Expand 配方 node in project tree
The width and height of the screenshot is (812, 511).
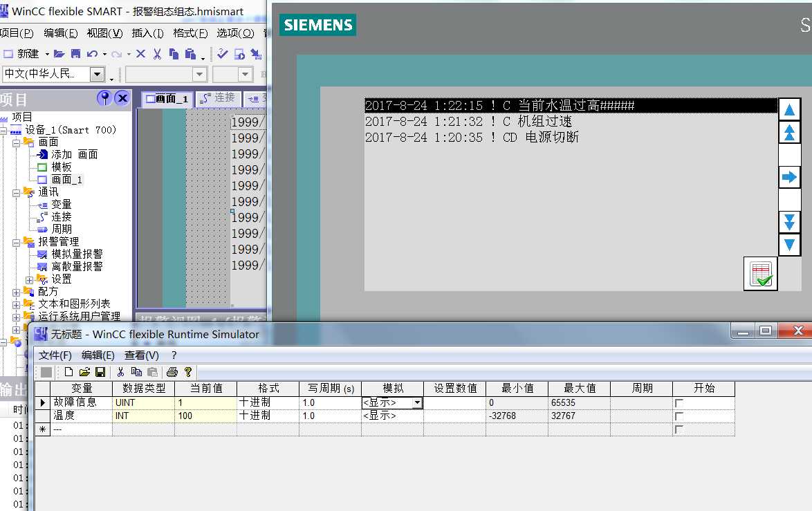click(x=16, y=292)
